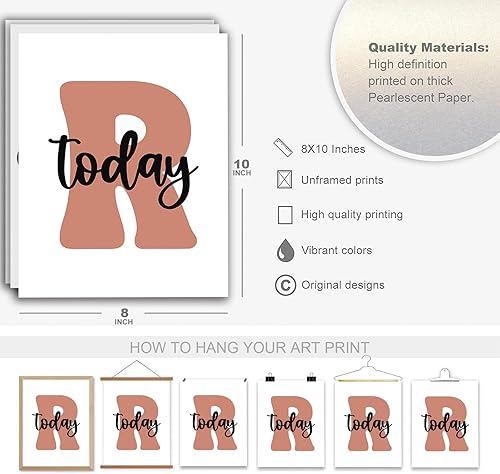Click the 8X10 Inches label
The image size is (500, 474).
[x=333, y=149]
